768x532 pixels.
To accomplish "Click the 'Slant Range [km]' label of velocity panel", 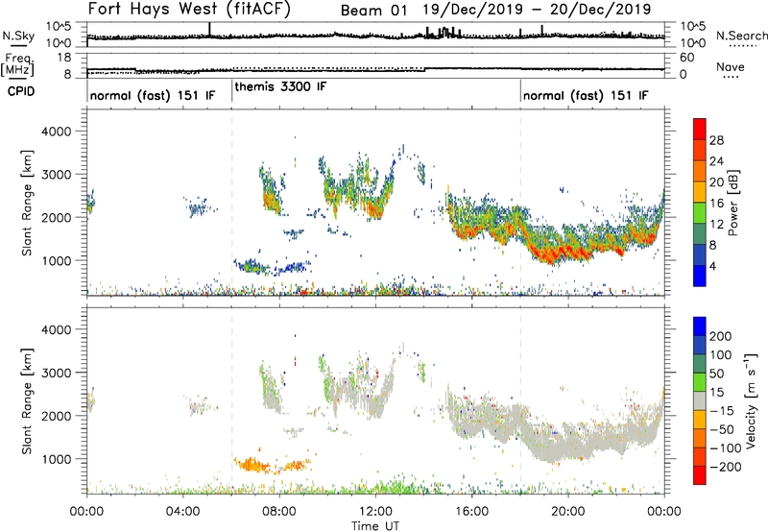I will click(27, 401).
